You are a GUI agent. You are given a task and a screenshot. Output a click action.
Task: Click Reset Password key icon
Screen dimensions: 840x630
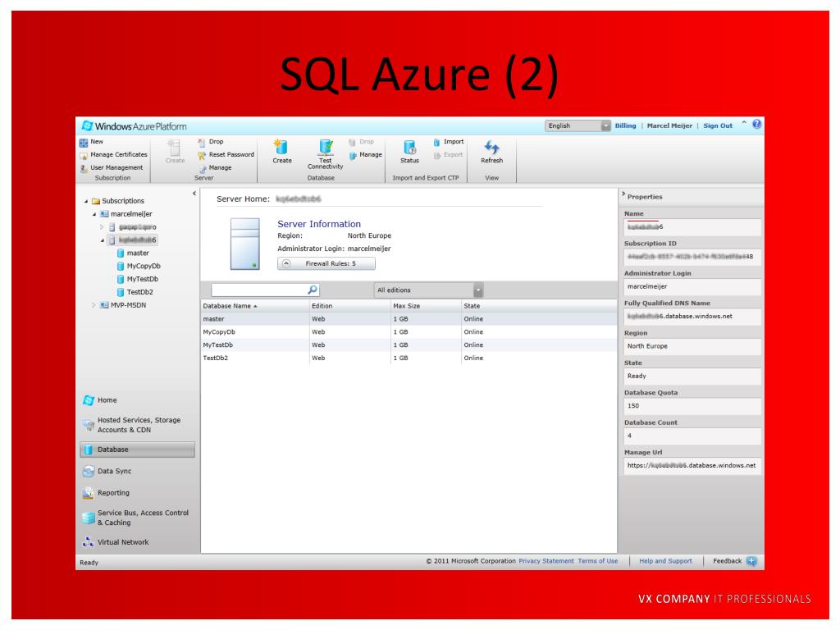202,155
